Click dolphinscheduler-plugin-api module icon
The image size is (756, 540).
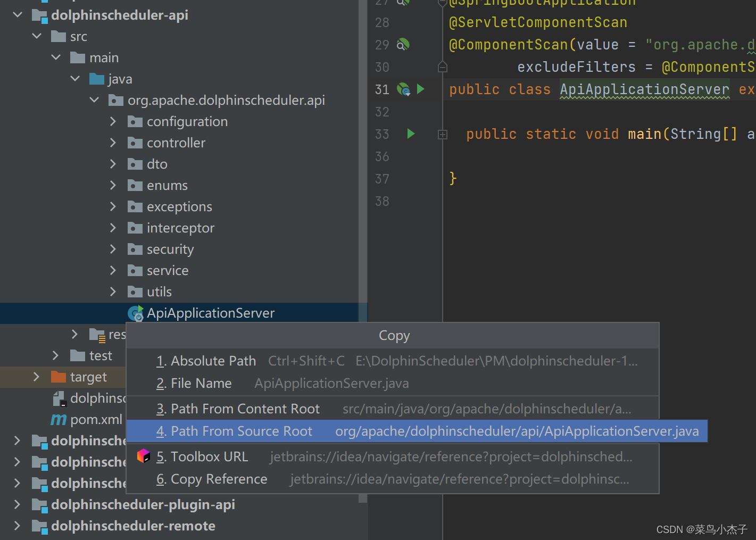point(39,505)
